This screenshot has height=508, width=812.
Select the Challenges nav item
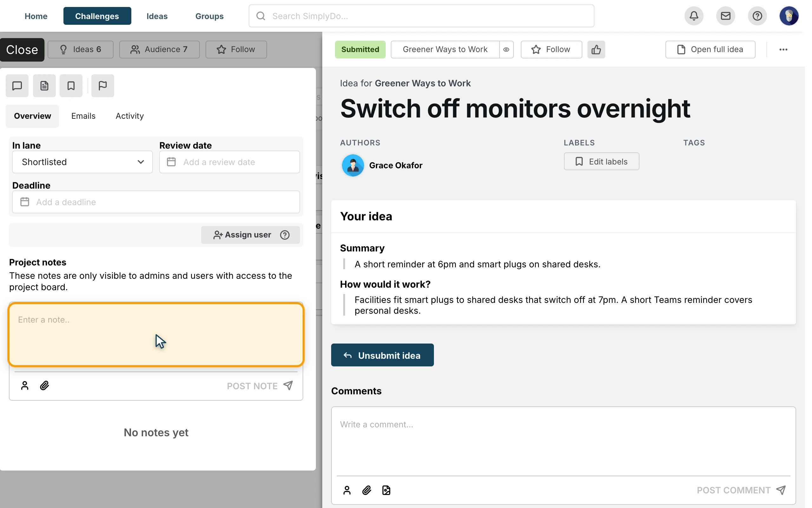click(97, 16)
